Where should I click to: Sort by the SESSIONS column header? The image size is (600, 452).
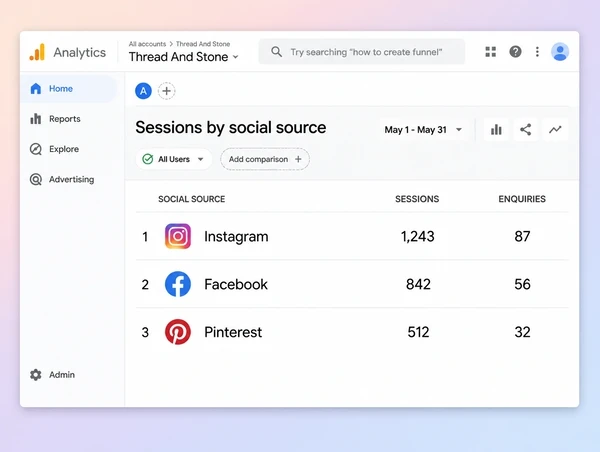(x=417, y=199)
